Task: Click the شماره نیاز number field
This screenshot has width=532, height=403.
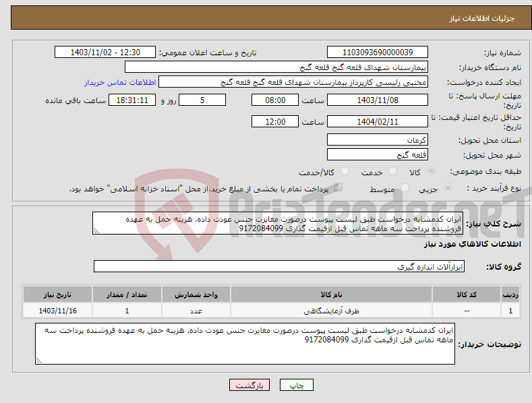Action: point(378,53)
